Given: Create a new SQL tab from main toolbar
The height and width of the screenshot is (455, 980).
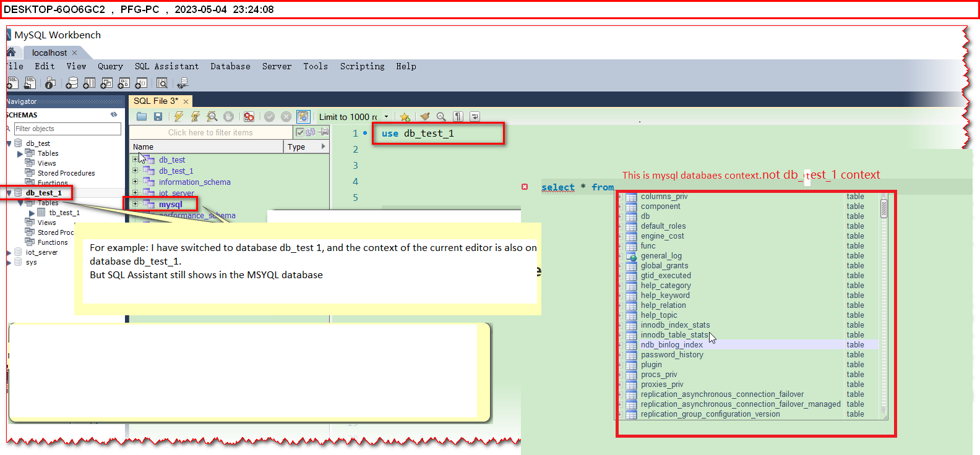Looking at the screenshot, I should tap(12, 83).
